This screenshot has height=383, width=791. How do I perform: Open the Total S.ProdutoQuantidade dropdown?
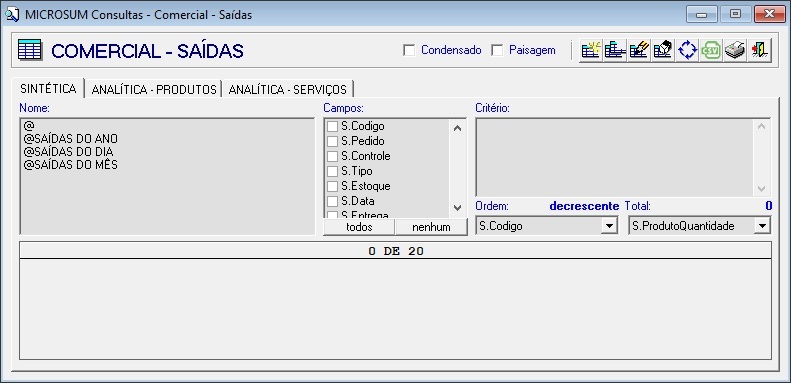point(762,226)
